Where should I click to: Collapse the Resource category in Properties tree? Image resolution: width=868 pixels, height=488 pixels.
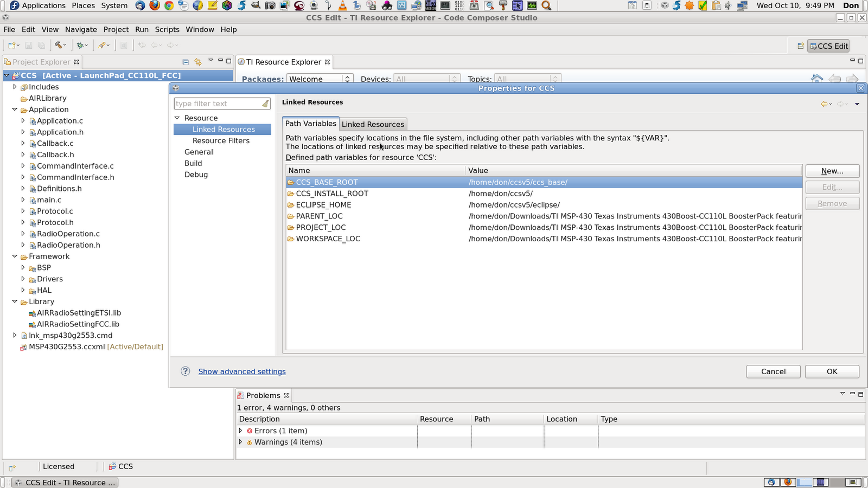tap(177, 118)
